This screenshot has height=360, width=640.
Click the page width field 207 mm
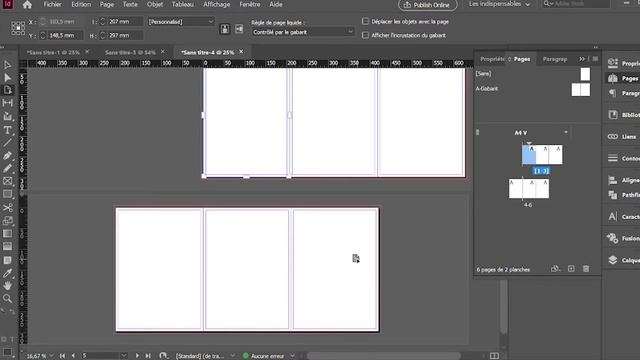click(x=124, y=22)
